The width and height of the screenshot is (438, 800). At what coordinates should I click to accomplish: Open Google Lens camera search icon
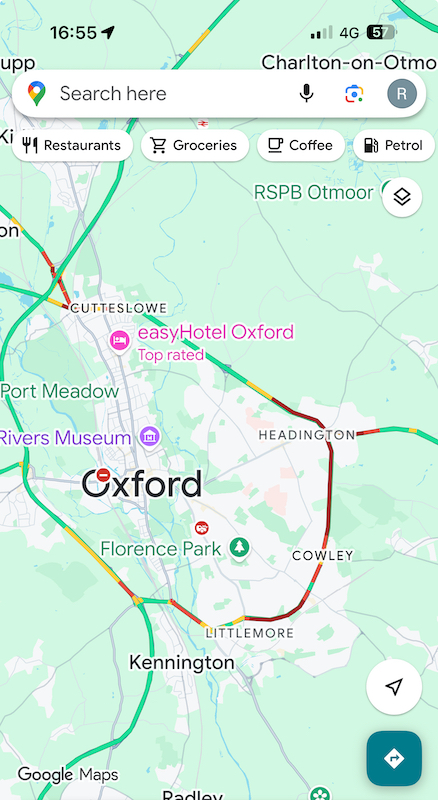point(354,94)
